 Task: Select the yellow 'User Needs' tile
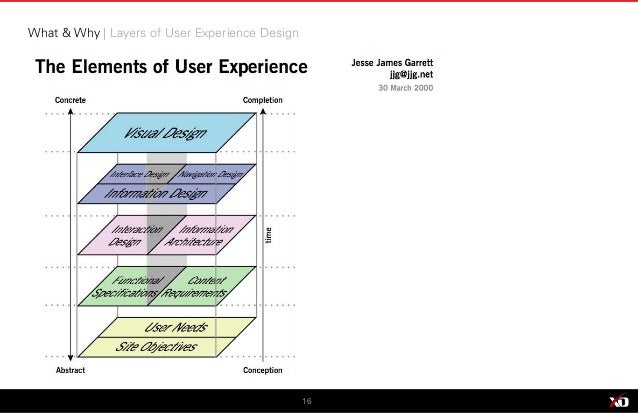coord(177,328)
